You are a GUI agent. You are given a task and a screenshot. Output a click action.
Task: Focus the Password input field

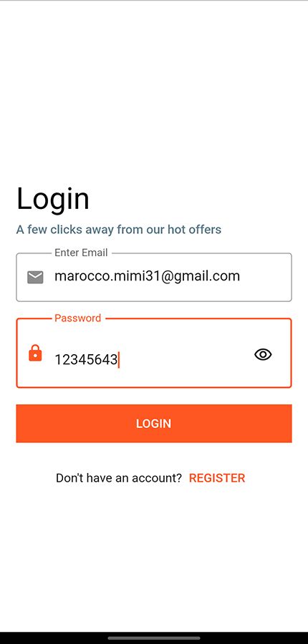[x=154, y=353]
